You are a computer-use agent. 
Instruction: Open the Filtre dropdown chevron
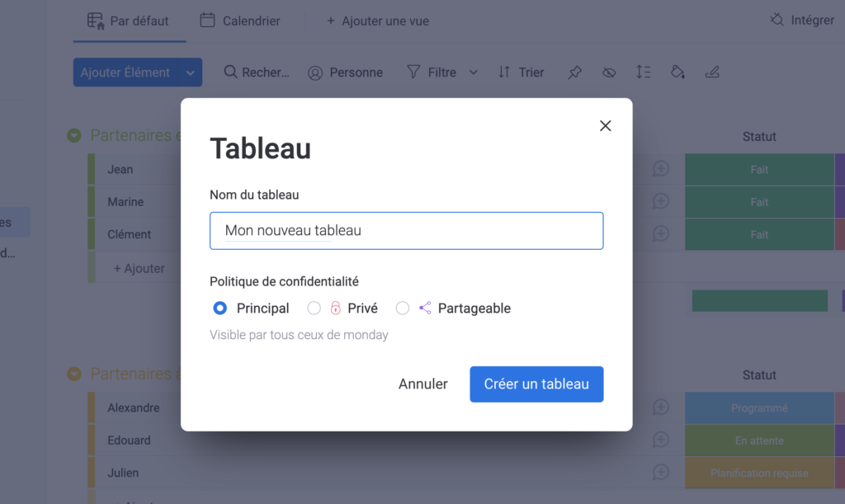pos(473,72)
